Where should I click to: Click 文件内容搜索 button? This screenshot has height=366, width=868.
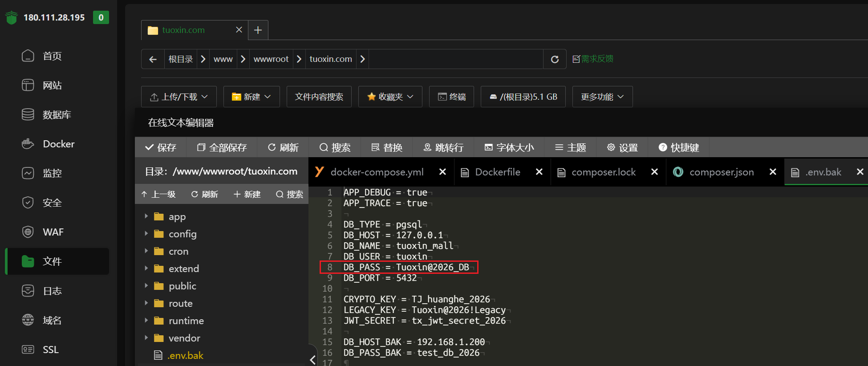click(x=319, y=97)
